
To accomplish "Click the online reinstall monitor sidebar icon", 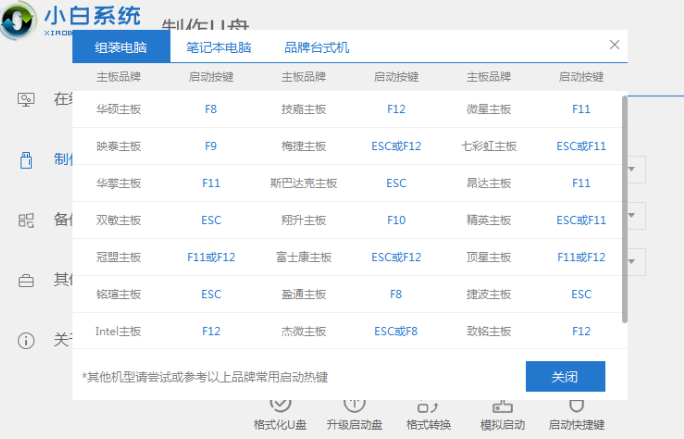I will tap(27, 99).
